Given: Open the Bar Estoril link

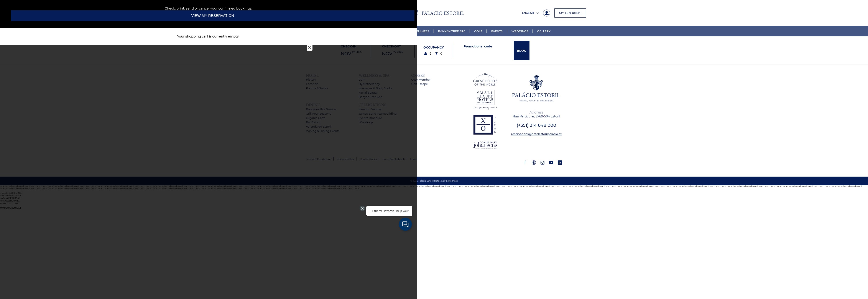Looking at the screenshot, I should point(313,122).
